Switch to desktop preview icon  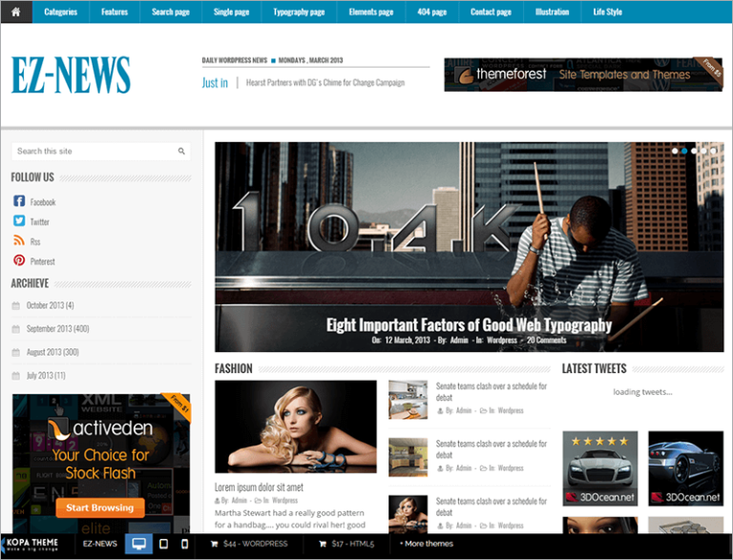click(138, 544)
